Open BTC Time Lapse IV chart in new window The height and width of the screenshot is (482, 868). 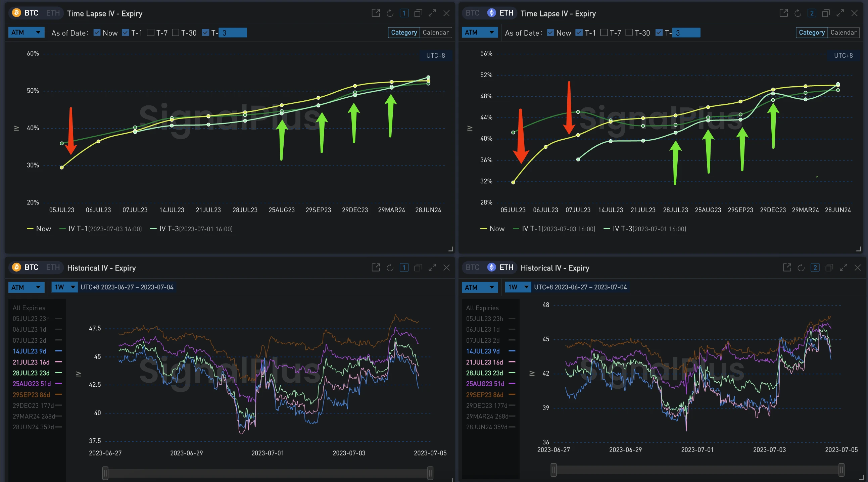[376, 13]
